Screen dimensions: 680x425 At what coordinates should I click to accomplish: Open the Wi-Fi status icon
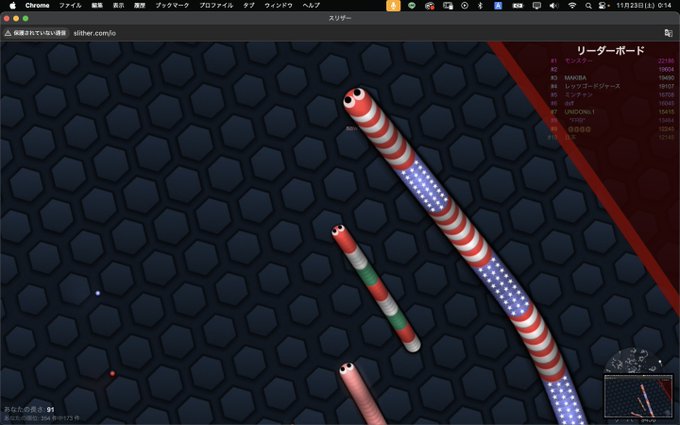coord(572,6)
